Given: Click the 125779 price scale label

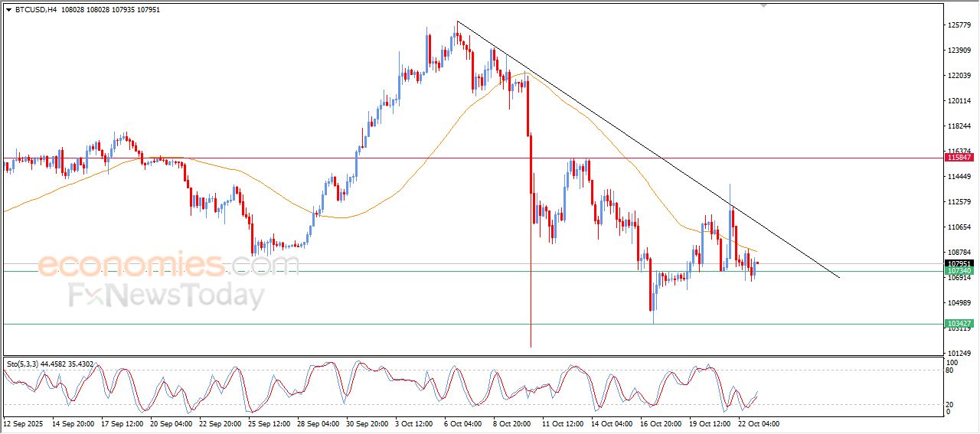Looking at the screenshot, I should tap(960, 25).
